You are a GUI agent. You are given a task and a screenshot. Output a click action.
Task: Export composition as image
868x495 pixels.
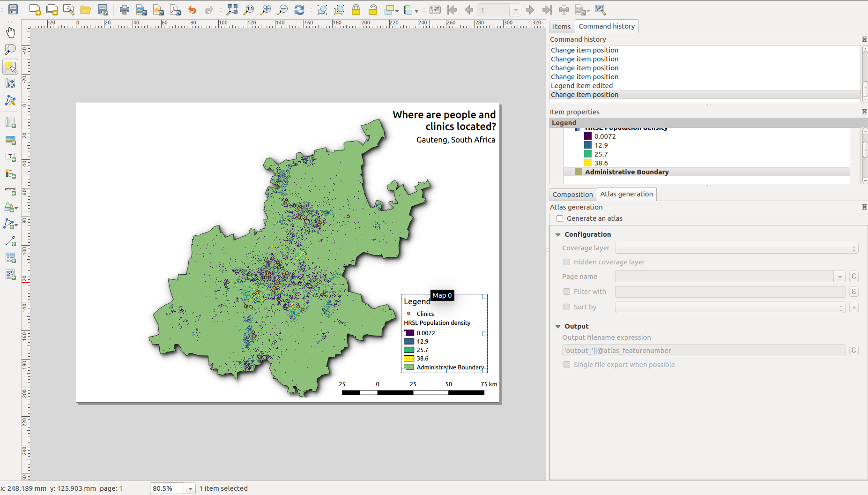(141, 9)
